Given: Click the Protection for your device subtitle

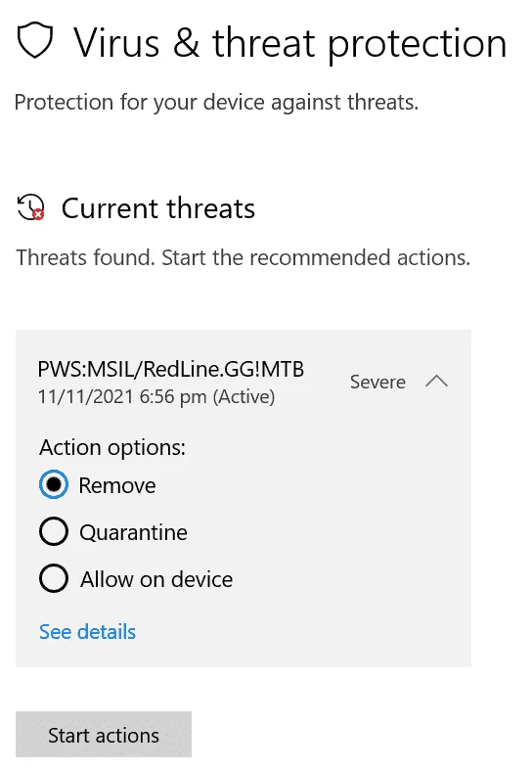Looking at the screenshot, I should tap(216, 102).
